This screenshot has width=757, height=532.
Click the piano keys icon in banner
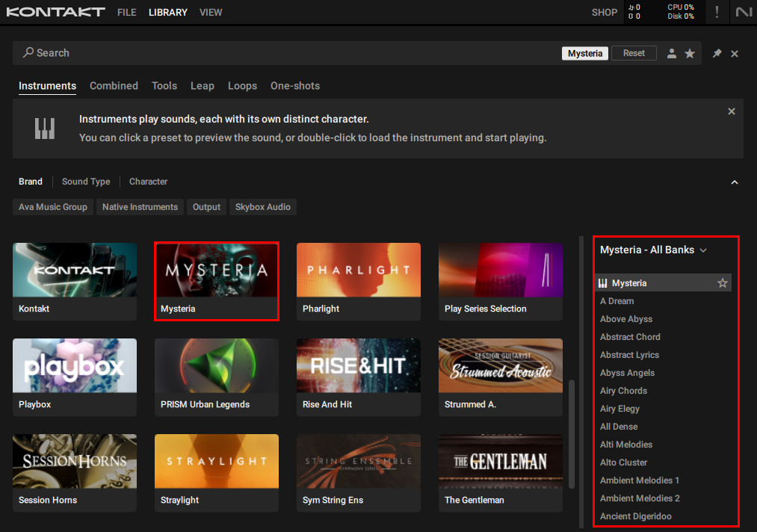pyautogui.click(x=45, y=129)
